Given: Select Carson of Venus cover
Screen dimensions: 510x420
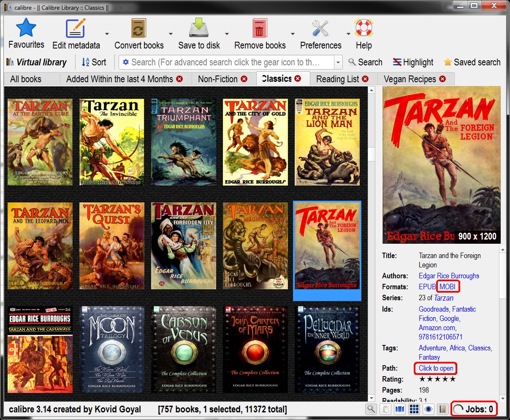Looking at the screenshot, I should (184, 350).
